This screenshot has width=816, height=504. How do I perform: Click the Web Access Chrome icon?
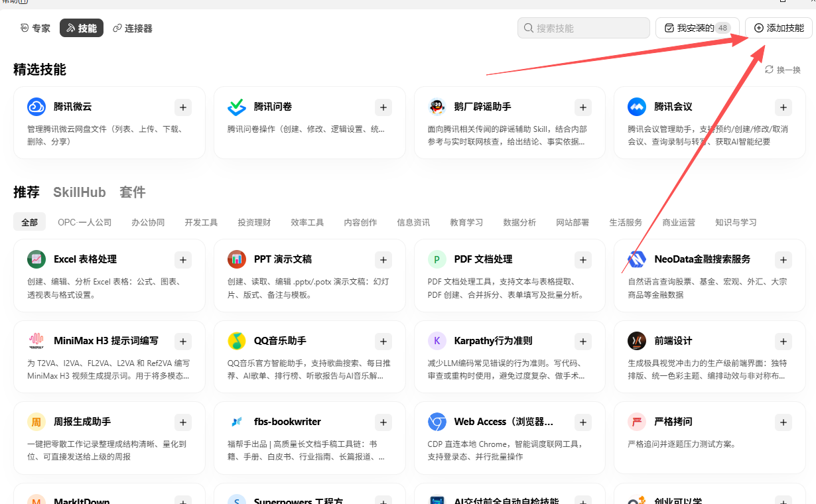tap(437, 422)
